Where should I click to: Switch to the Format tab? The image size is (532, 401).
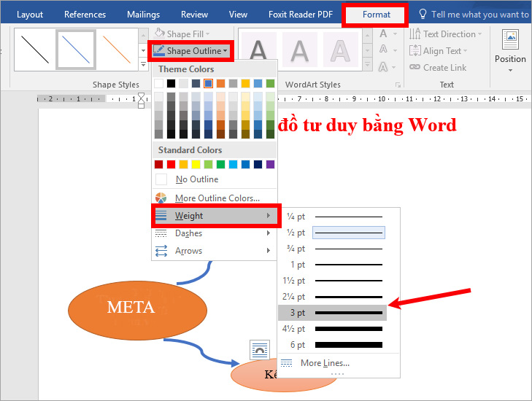click(x=377, y=15)
